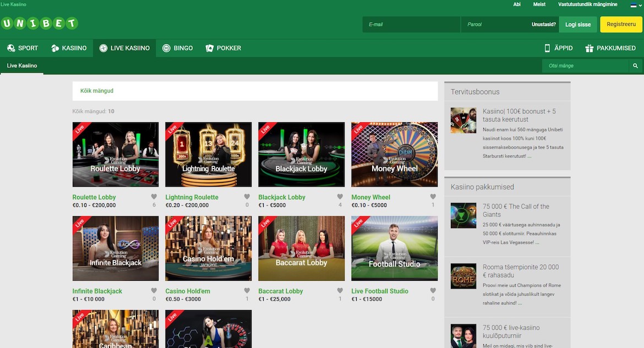Open the Football Studio thumbnail
Image resolution: width=644 pixels, height=348 pixels.
click(394, 248)
